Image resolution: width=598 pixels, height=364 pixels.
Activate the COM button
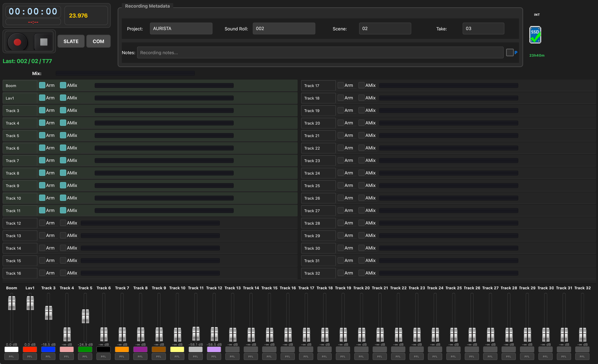(98, 41)
